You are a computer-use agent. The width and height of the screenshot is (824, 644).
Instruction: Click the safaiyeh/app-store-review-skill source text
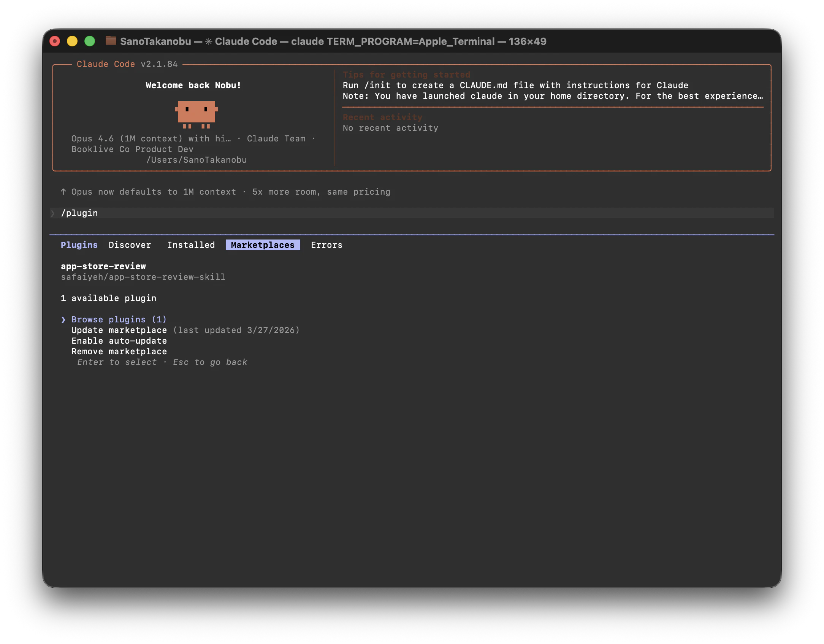click(143, 277)
